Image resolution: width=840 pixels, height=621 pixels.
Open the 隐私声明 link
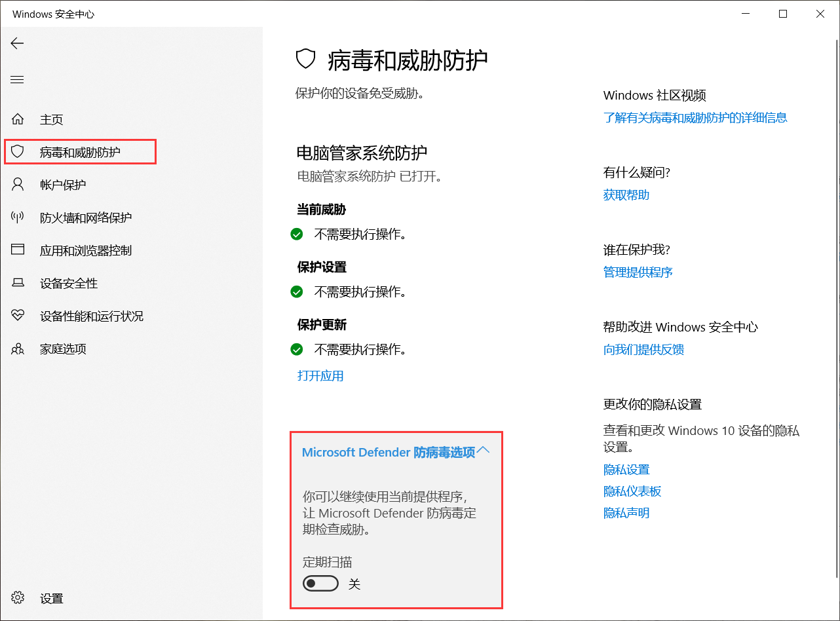[626, 513]
